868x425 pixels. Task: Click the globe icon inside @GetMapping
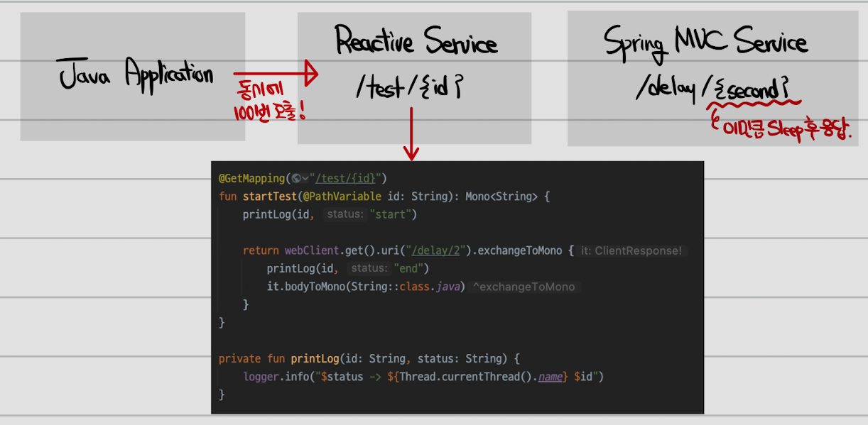click(296, 178)
